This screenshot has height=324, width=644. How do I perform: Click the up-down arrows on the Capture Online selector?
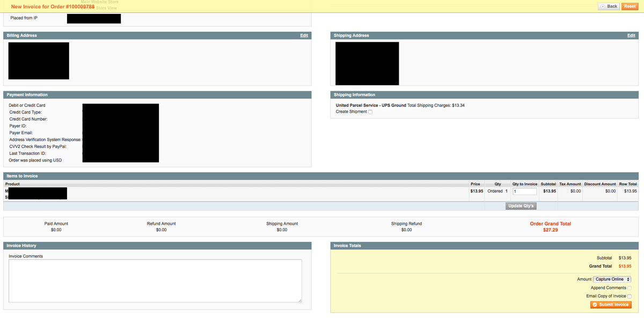click(627, 279)
